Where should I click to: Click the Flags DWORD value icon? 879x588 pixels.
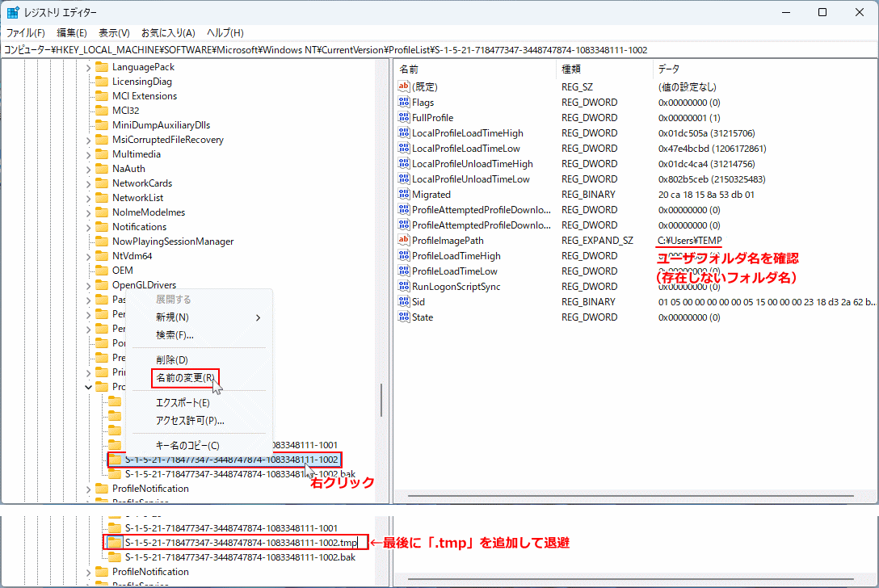(x=404, y=102)
